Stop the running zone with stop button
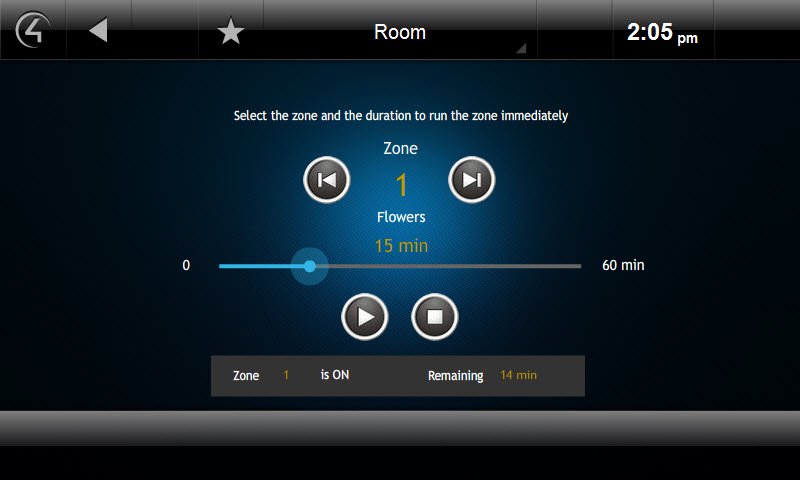 point(435,317)
